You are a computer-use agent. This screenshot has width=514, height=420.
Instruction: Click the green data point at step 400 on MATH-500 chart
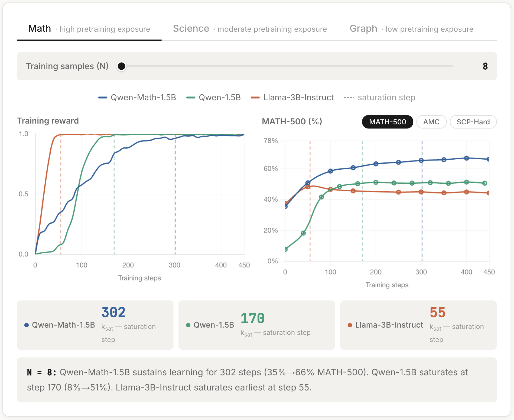[x=466, y=182]
